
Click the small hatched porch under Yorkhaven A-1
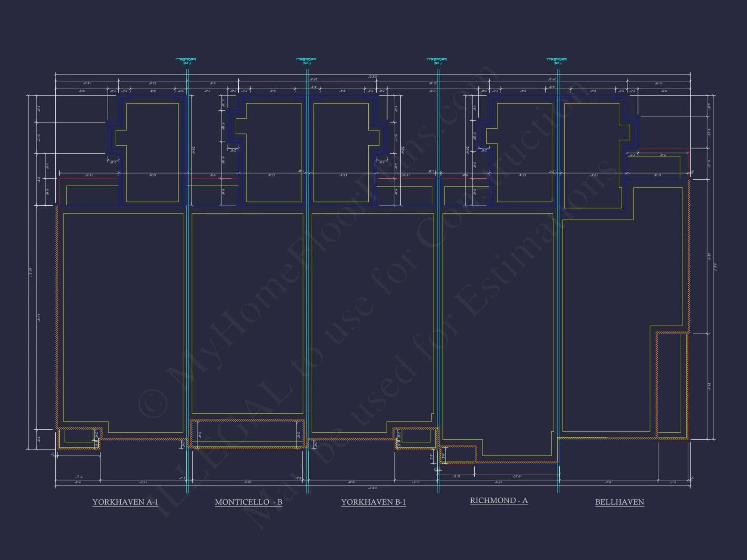[79, 438]
